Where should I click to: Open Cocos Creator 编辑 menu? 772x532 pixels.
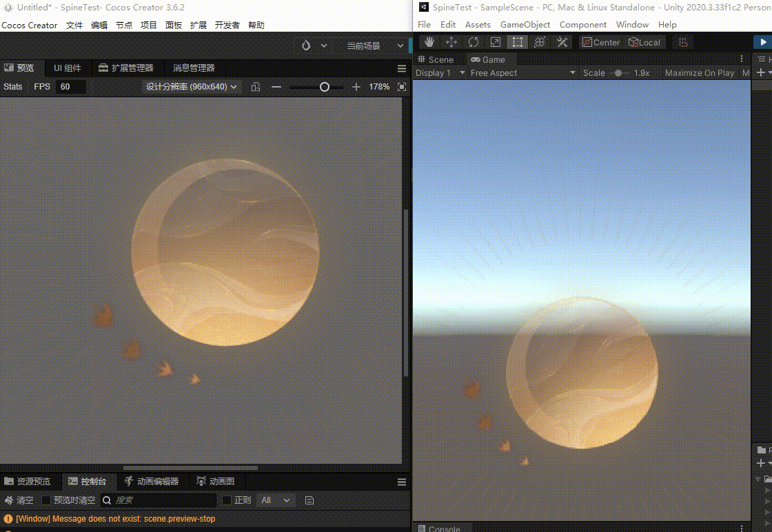click(x=99, y=25)
